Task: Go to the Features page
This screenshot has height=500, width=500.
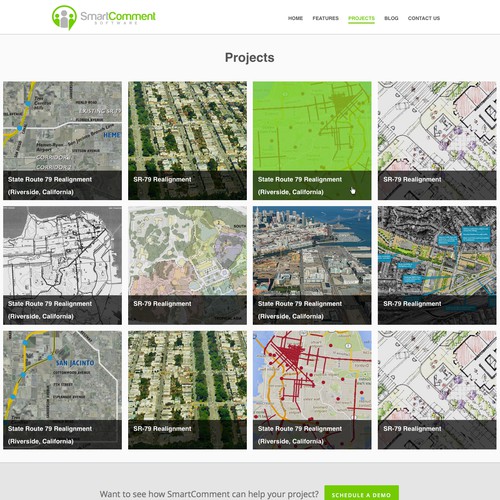Action: pyautogui.click(x=325, y=18)
